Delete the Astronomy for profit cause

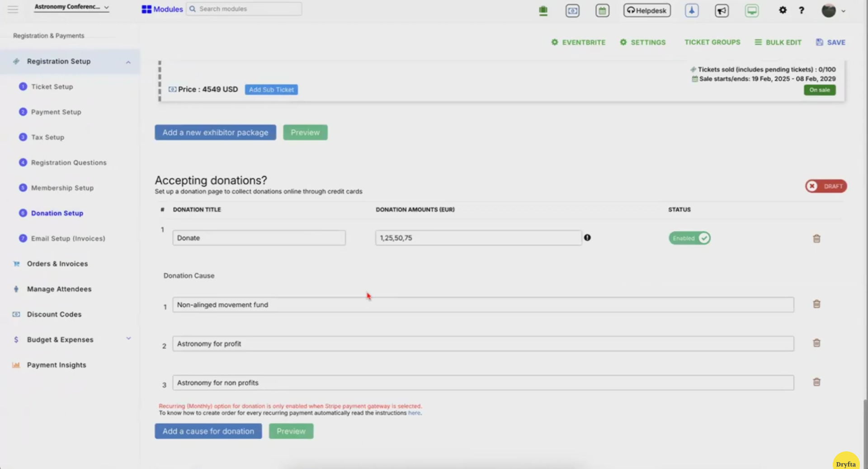coord(816,343)
